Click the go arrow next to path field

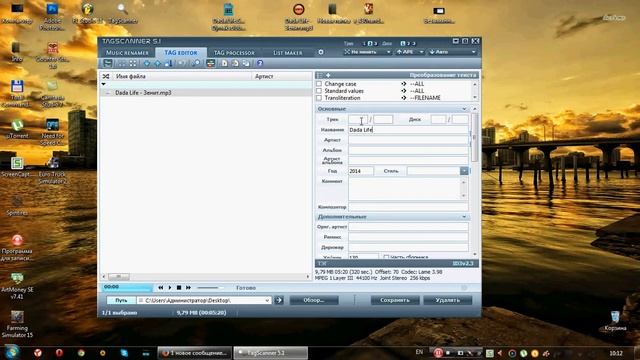pyautogui.click(x=279, y=300)
